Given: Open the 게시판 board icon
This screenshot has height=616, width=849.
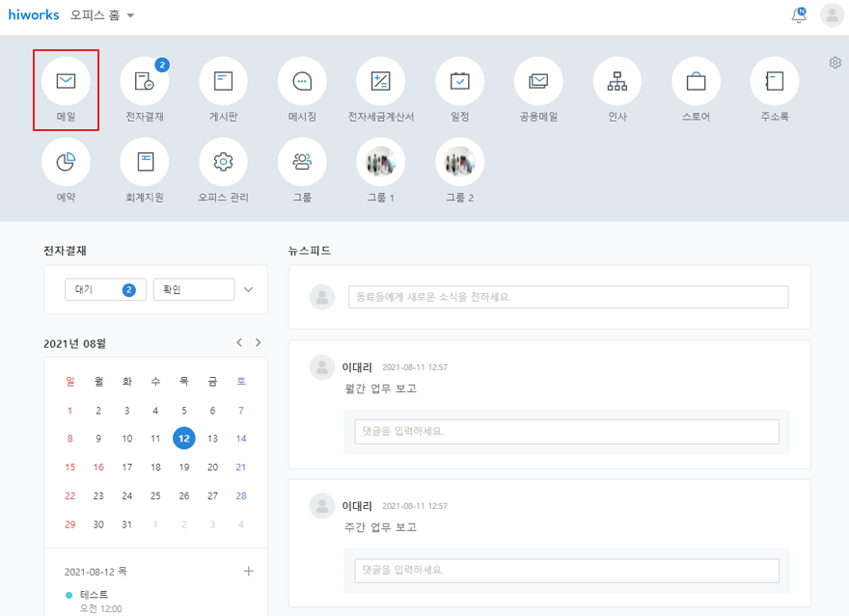Looking at the screenshot, I should [223, 81].
